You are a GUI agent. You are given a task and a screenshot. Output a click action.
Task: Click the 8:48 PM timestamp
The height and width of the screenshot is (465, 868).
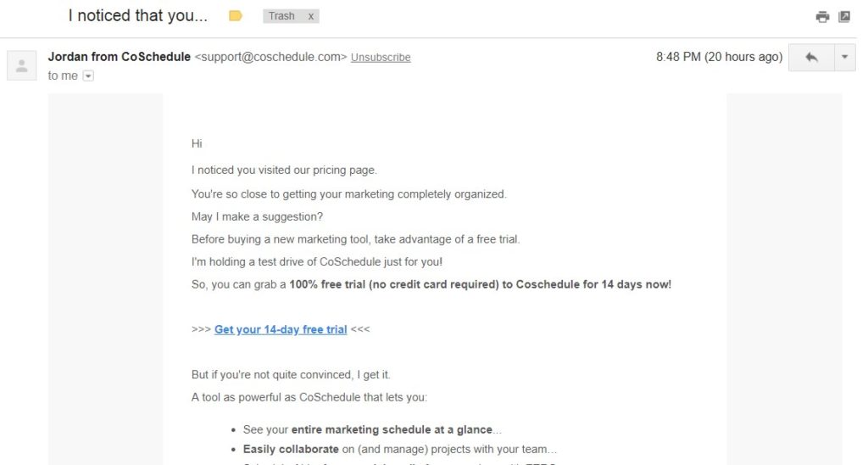coord(719,57)
